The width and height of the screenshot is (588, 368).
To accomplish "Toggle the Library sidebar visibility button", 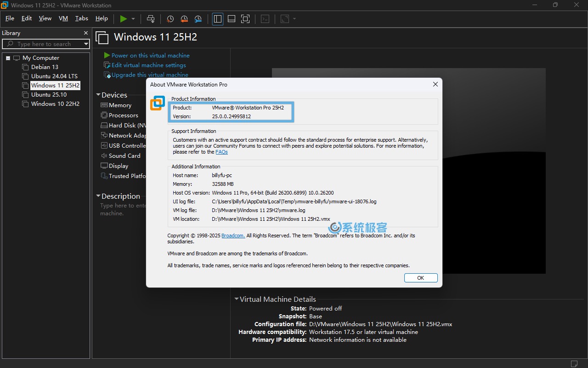I will pyautogui.click(x=218, y=19).
